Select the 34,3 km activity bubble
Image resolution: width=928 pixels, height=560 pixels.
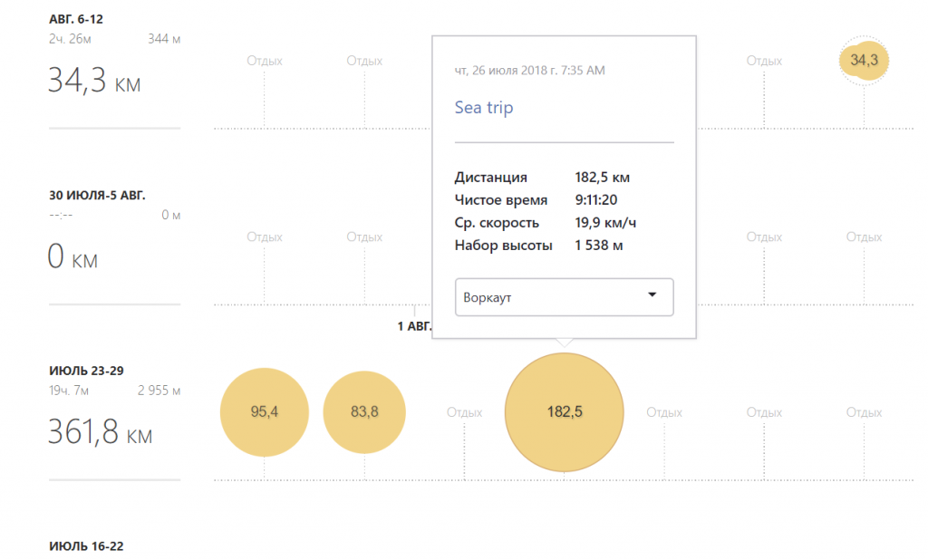864,60
